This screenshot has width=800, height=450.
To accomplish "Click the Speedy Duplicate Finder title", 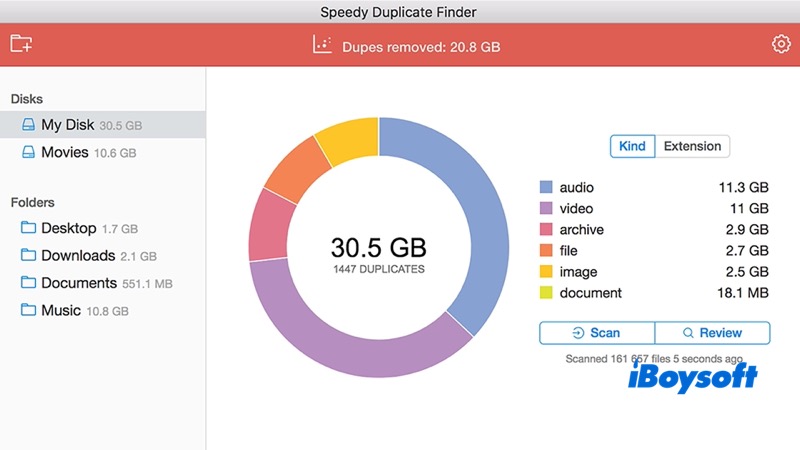I will click(x=398, y=12).
